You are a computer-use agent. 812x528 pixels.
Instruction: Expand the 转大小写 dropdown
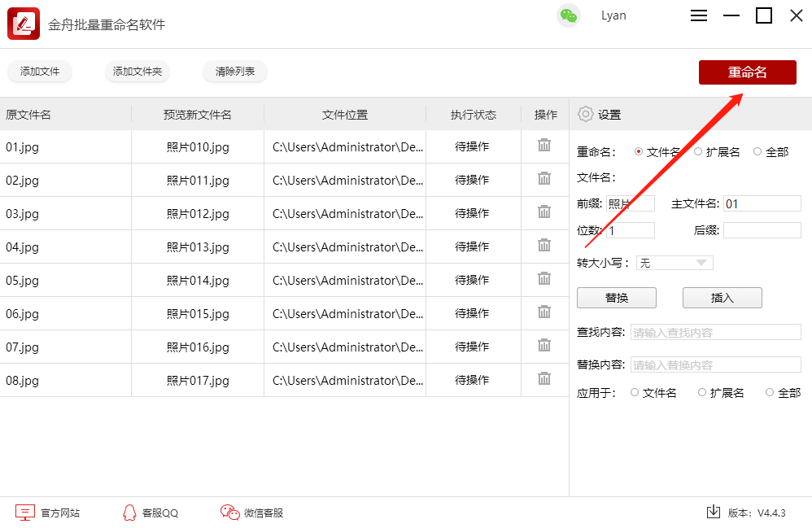674,263
